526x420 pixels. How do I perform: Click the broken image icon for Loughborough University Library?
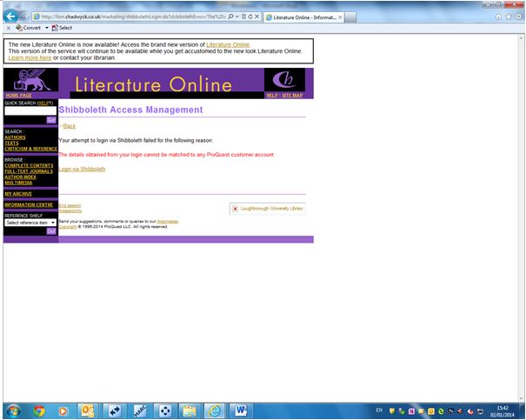tap(235, 209)
